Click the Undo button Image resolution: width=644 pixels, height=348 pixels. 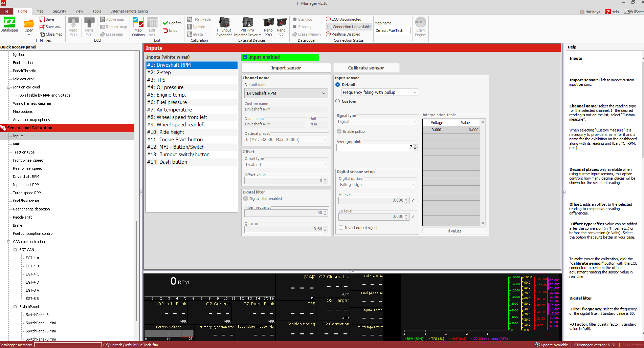(170, 30)
